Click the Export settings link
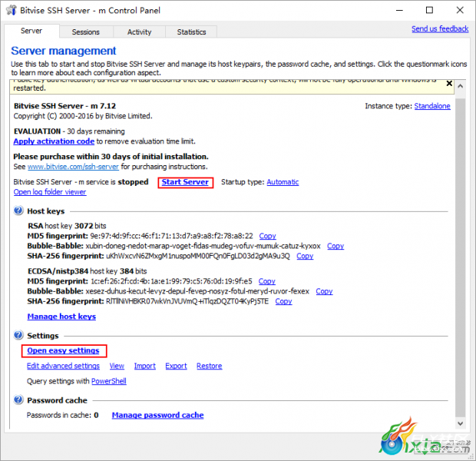 pyautogui.click(x=176, y=366)
